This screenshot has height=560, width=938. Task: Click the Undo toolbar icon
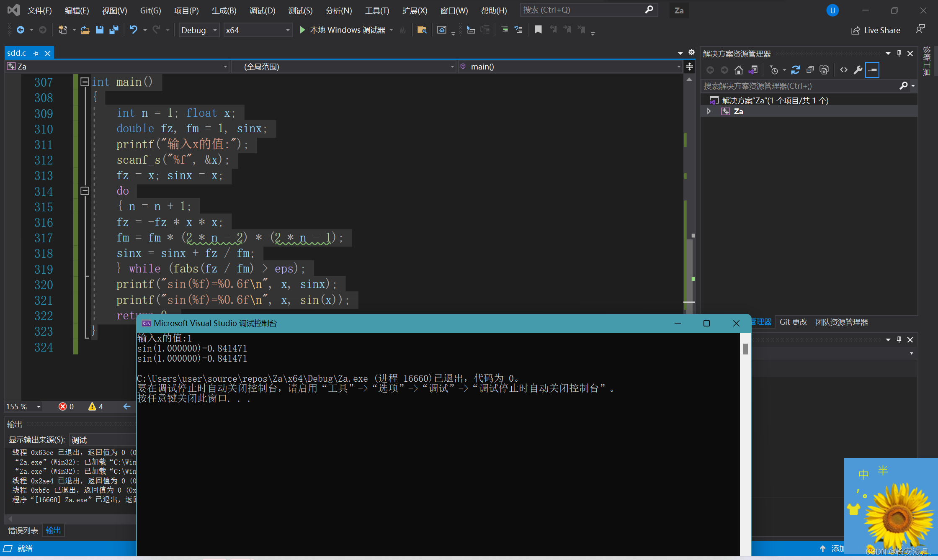tap(133, 30)
